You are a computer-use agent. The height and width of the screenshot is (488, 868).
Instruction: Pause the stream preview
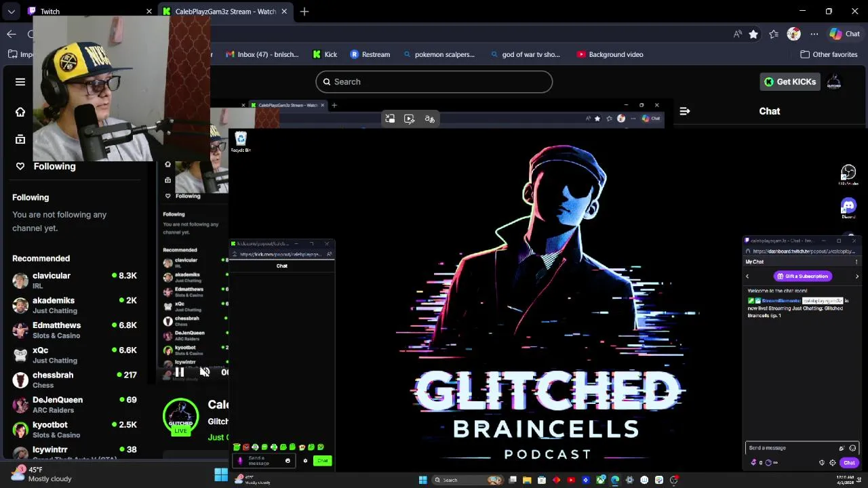(180, 372)
